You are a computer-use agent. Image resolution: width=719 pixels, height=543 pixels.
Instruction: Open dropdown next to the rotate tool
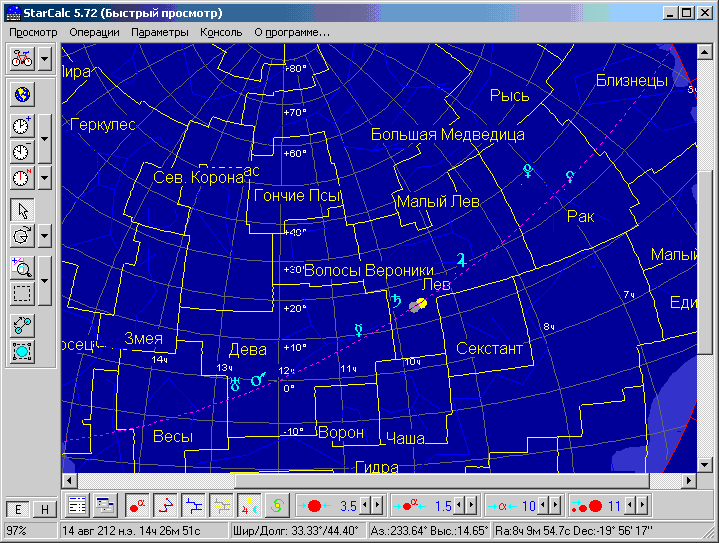[x=45, y=236]
